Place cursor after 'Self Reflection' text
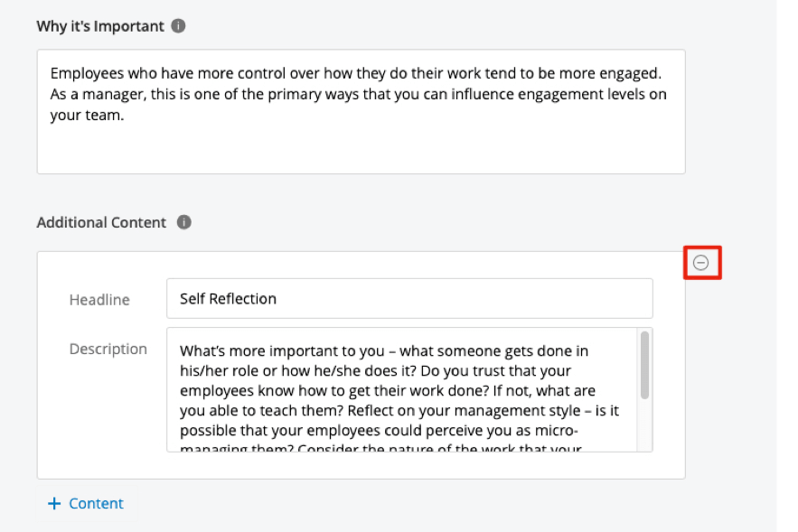This screenshot has width=798, height=532. [278, 299]
